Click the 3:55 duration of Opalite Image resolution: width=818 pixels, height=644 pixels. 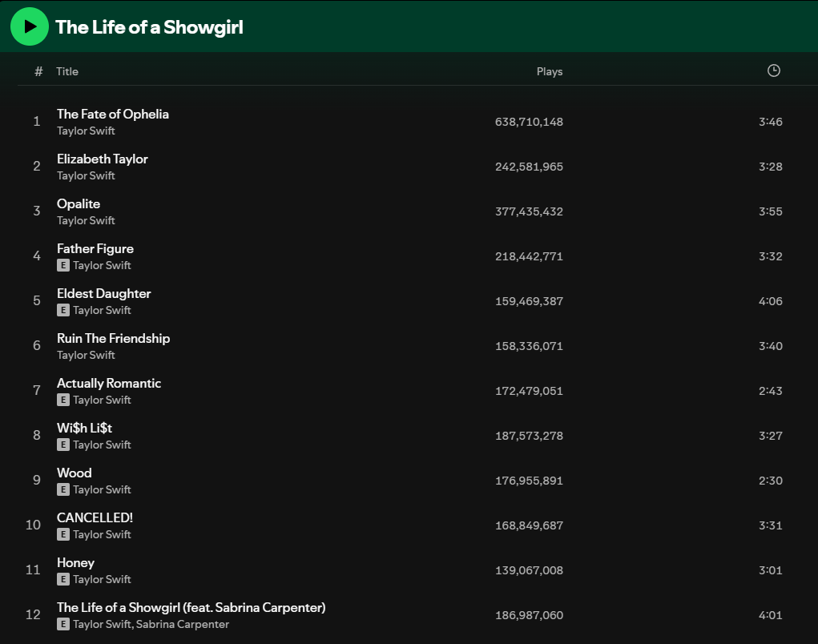click(771, 211)
